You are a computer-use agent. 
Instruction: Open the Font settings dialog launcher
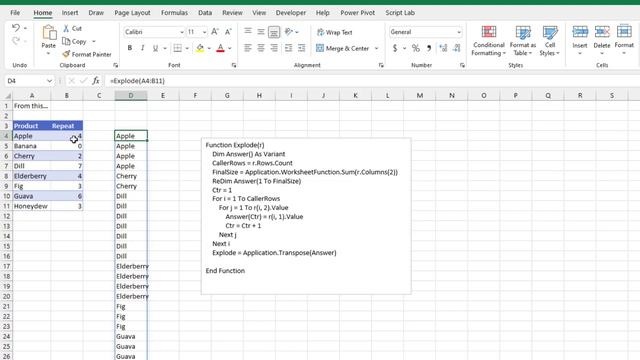tap(234, 65)
